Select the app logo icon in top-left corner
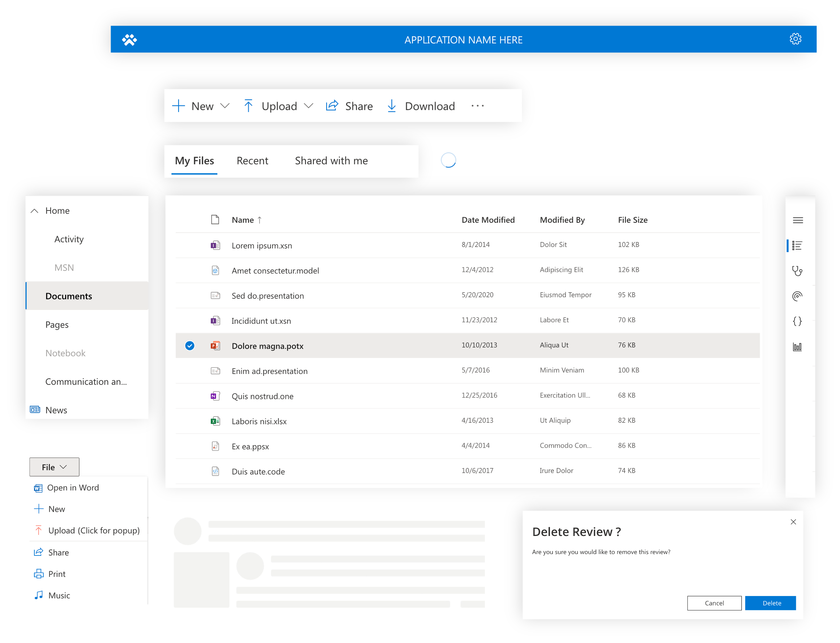Image resolution: width=840 pixels, height=643 pixels. (129, 39)
